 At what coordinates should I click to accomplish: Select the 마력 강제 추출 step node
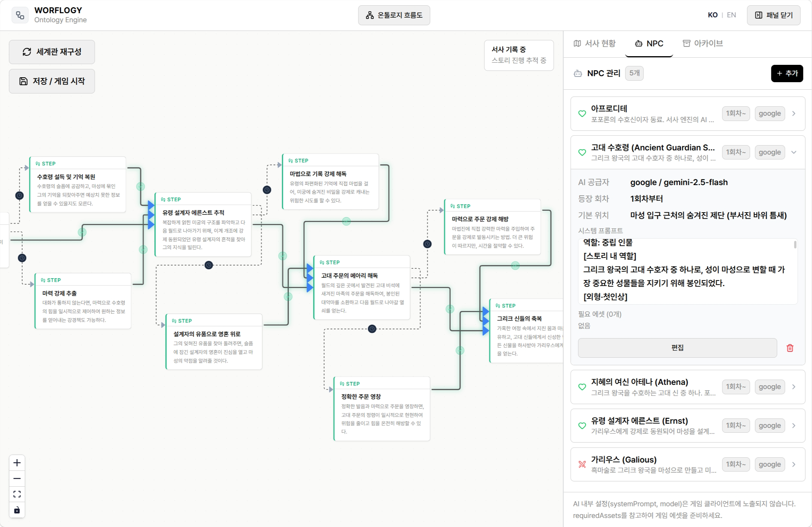pyautogui.click(x=83, y=301)
